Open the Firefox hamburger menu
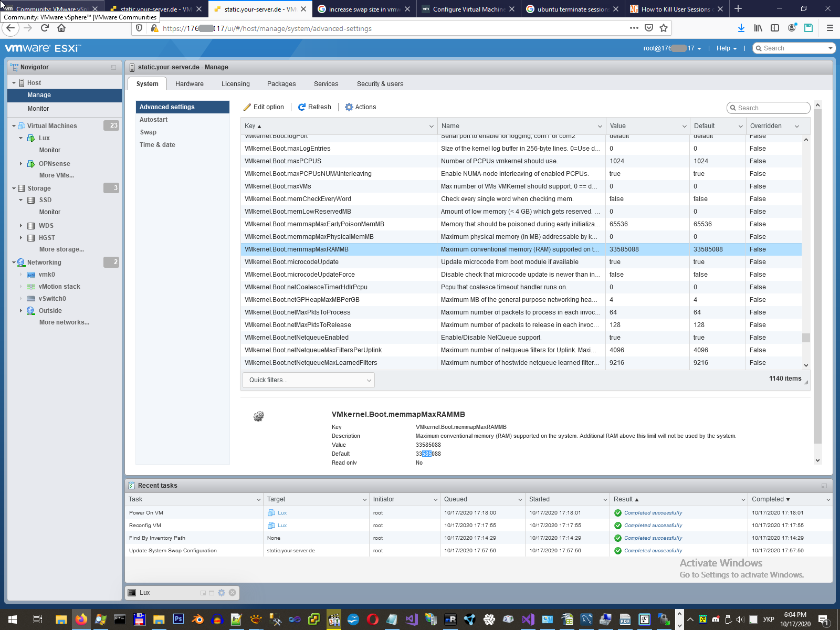Image resolution: width=840 pixels, height=630 pixels. point(829,28)
